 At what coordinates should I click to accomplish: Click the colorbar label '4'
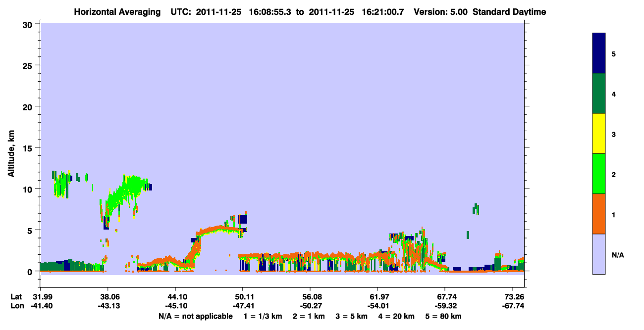pyautogui.click(x=614, y=94)
